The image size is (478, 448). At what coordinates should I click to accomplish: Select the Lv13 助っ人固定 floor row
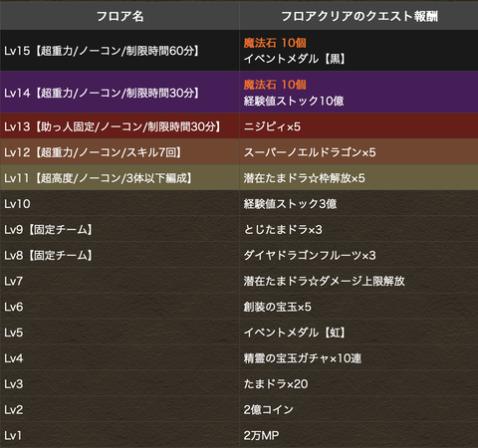(239, 126)
